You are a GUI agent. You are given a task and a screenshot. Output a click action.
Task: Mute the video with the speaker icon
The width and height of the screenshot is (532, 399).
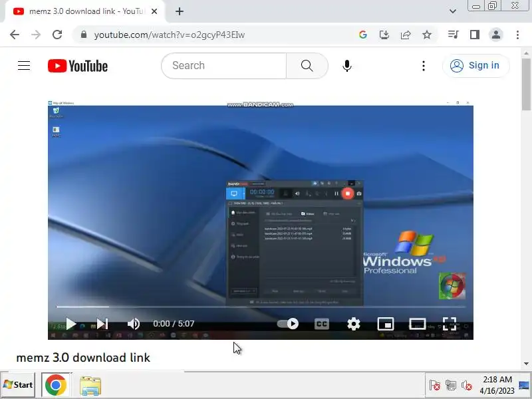[134, 324]
